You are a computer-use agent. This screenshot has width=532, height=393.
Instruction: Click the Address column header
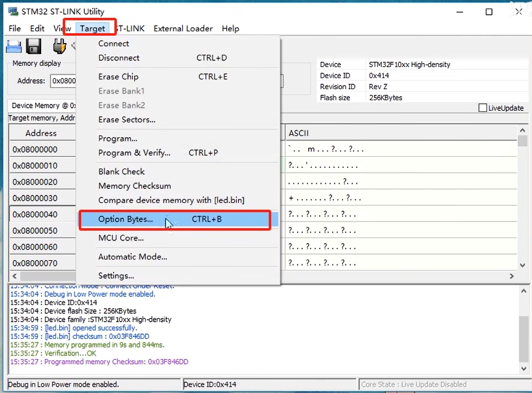tap(42, 133)
